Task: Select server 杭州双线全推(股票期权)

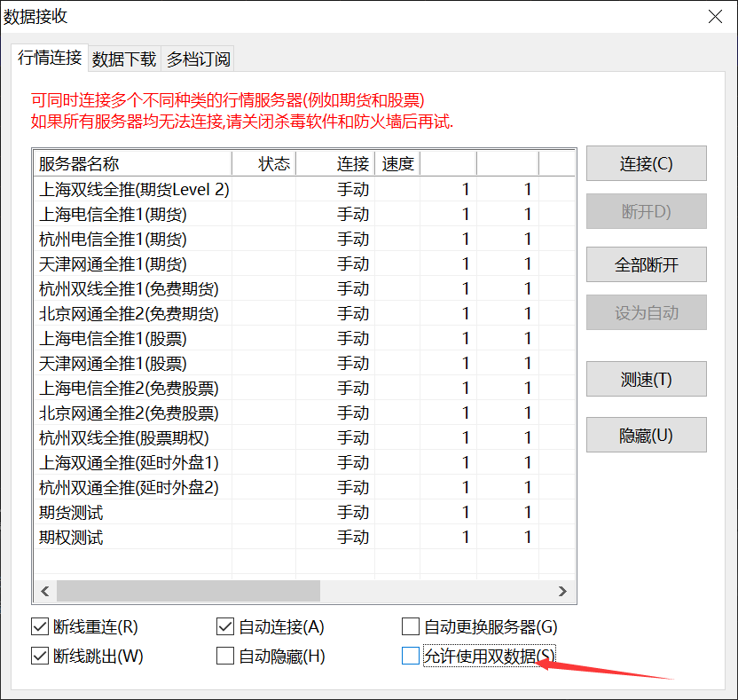Action: (x=304, y=437)
